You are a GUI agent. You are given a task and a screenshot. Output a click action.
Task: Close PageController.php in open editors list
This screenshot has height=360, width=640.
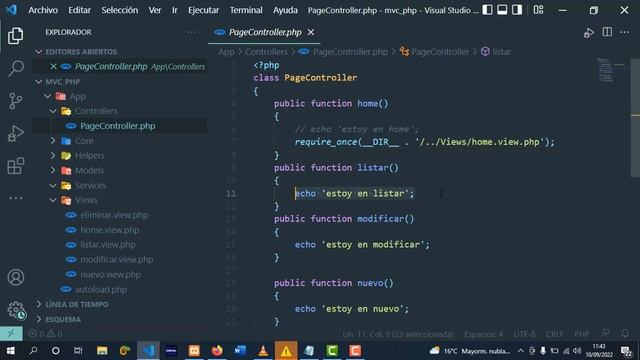tap(53, 67)
